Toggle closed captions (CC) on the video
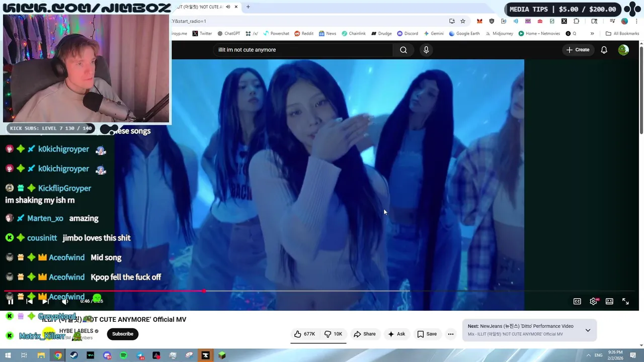Viewport: 644px width, 362px height. coord(577,301)
